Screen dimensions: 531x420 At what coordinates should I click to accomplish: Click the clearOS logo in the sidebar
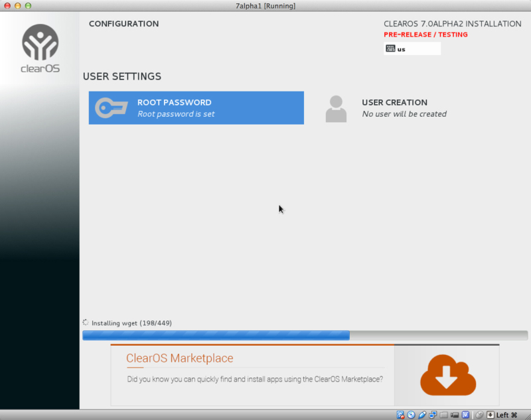point(40,48)
